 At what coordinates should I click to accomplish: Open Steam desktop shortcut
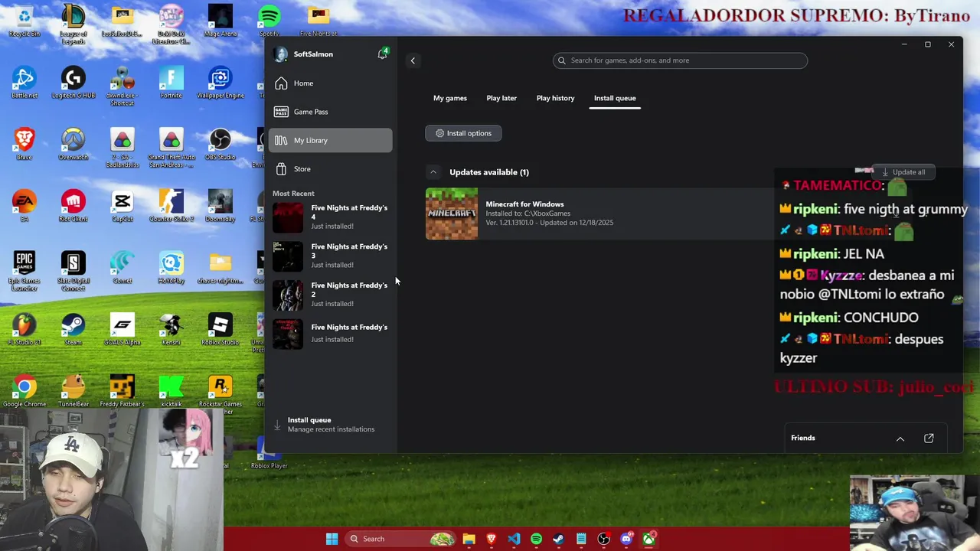coord(73,329)
